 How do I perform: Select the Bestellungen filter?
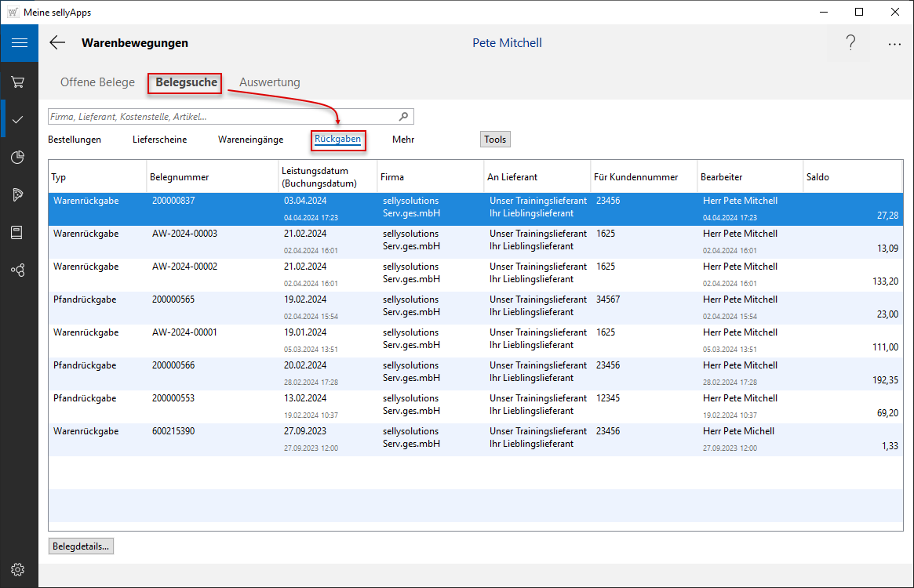[x=75, y=140]
